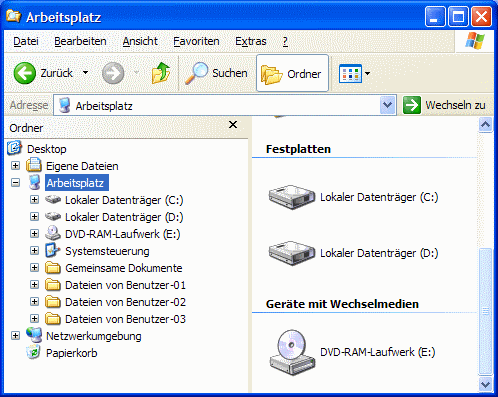The height and width of the screenshot is (397, 498).
Task: Click the D: drive icon in tree
Action: pos(53,217)
